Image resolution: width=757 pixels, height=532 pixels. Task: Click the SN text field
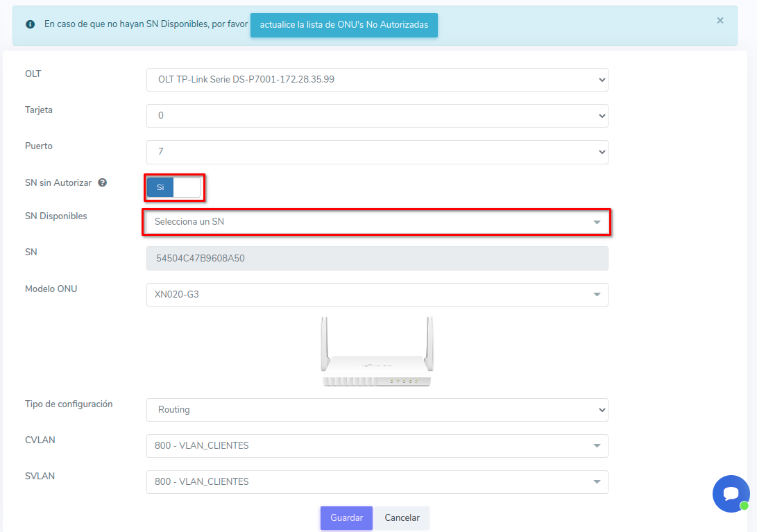377,259
